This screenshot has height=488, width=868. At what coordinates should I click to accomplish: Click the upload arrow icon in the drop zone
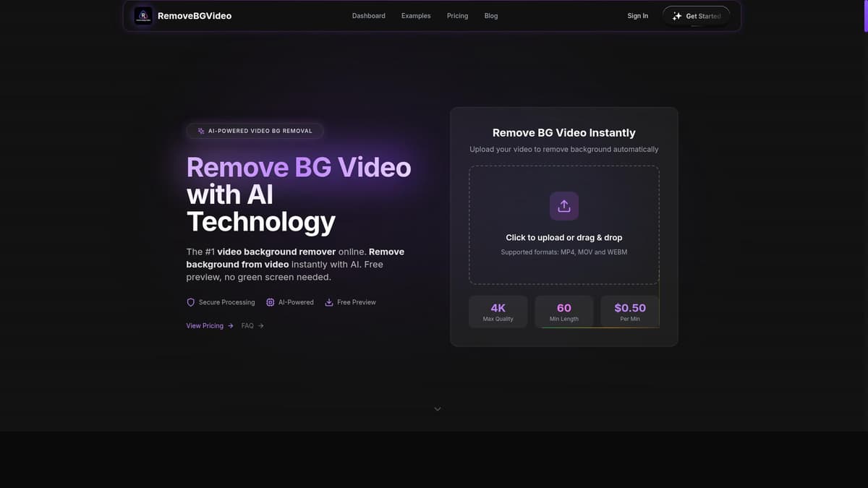pyautogui.click(x=563, y=205)
